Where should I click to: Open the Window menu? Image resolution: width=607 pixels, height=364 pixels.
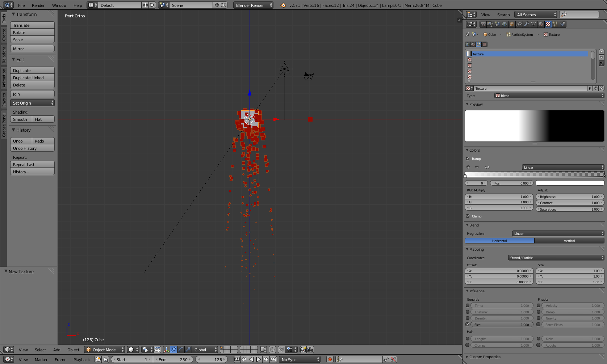(59, 5)
